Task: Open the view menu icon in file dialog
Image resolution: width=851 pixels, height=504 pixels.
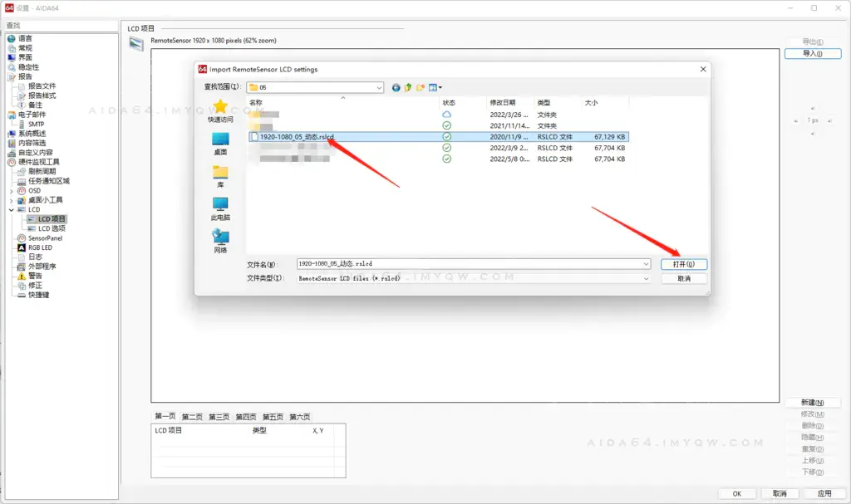Action: point(435,87)
